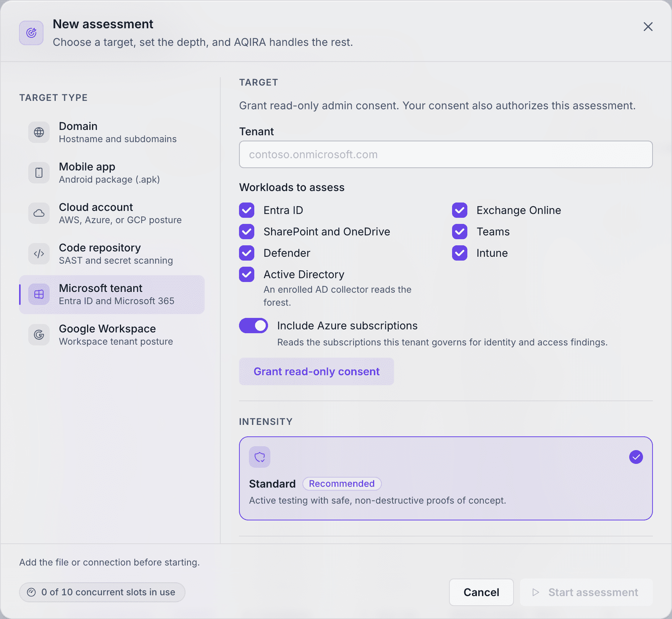Click 'Add the file or connection before starting' text
This screenshot has height=619, width=672.
click(110, 562)
